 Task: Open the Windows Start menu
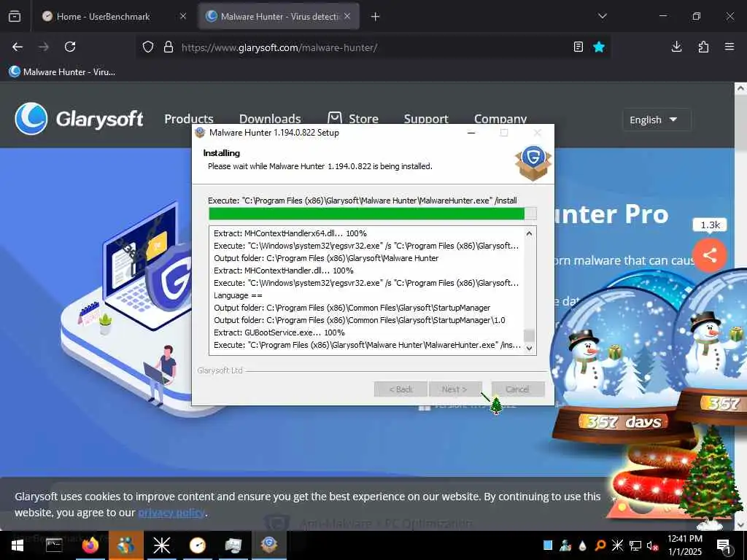pos(18,545)
